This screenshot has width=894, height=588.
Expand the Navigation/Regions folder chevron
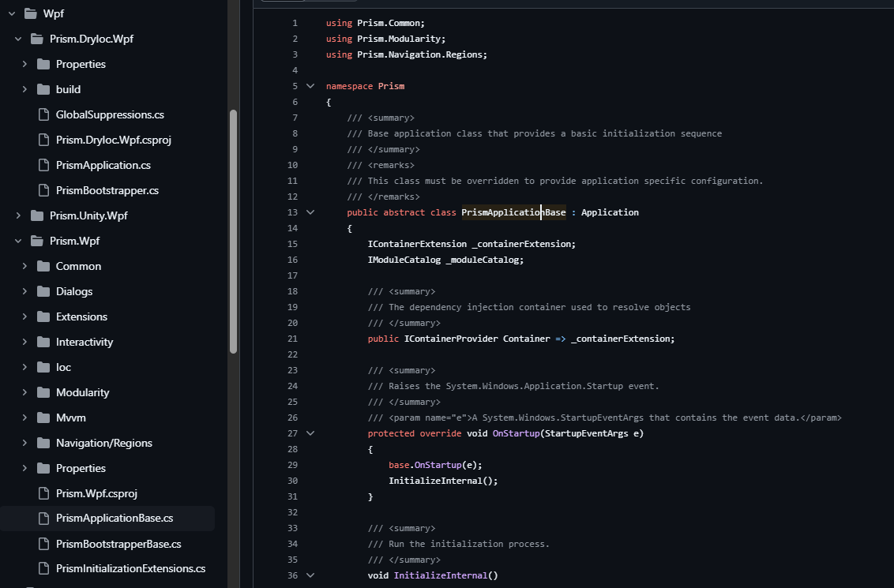click(x=24, y=443)
